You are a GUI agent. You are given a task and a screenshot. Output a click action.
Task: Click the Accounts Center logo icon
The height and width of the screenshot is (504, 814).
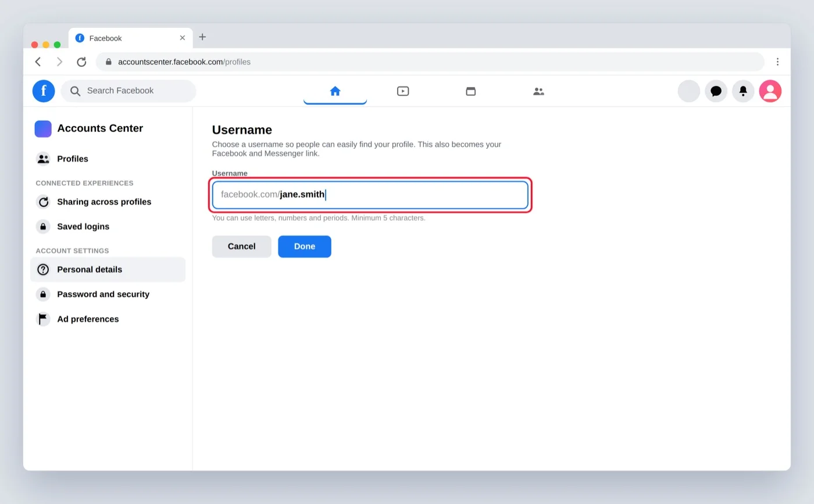(x=43, y=128)
